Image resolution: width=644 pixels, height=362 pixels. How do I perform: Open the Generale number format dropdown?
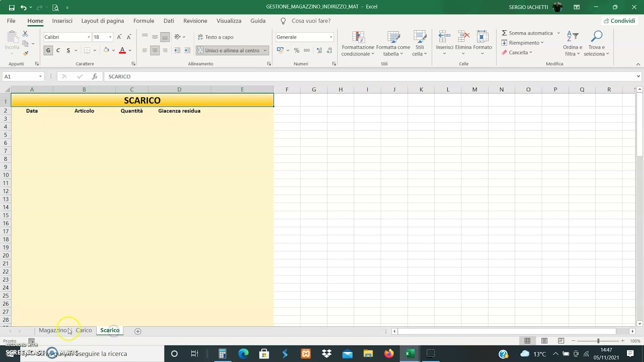tap(331, 37)
